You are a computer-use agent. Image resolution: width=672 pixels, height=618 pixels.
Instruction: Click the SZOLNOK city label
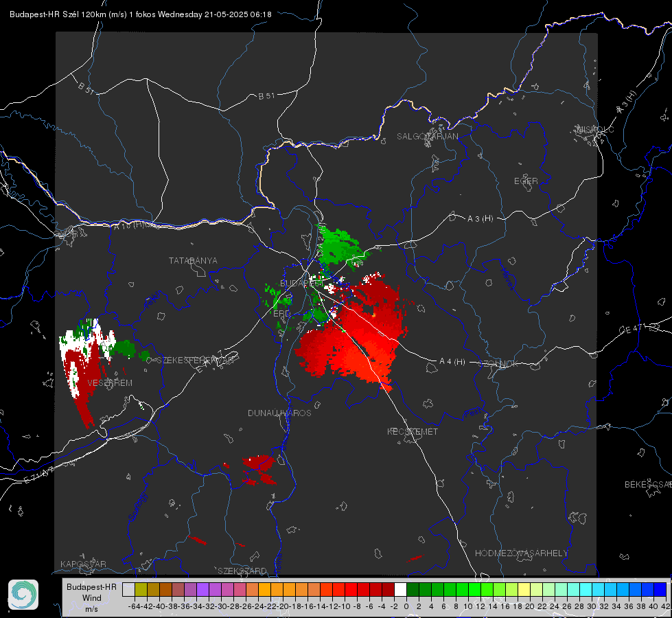tap(498, 364)
